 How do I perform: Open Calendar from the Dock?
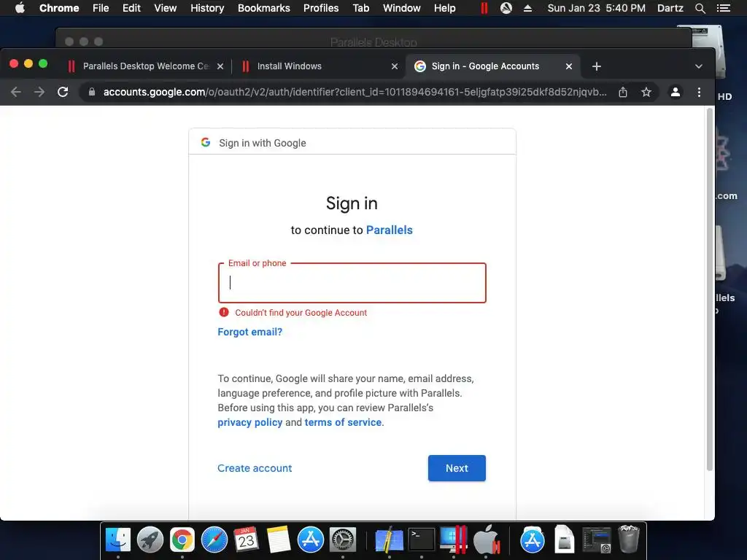pyautogui.click(x=247, y=540)
